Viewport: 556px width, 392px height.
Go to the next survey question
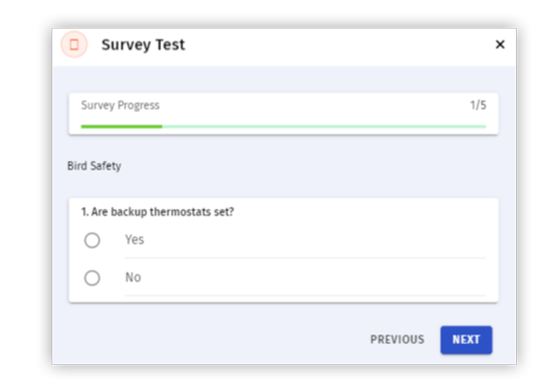466,340
